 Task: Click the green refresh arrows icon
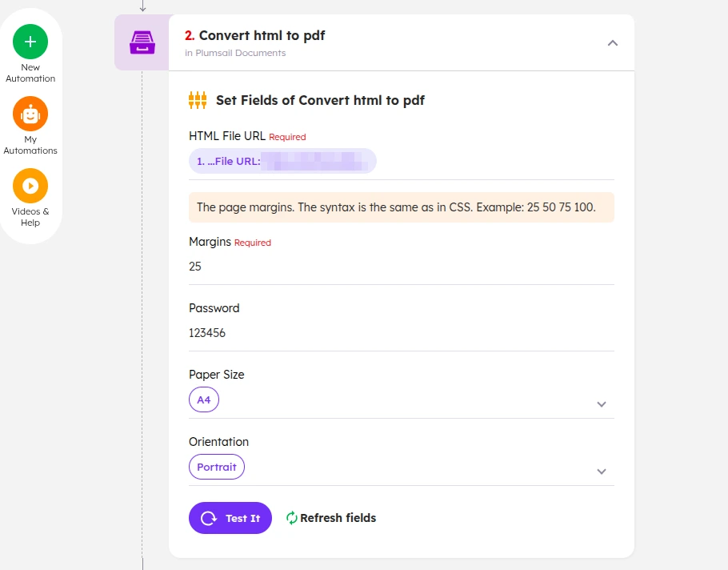(x=291, y=517)
